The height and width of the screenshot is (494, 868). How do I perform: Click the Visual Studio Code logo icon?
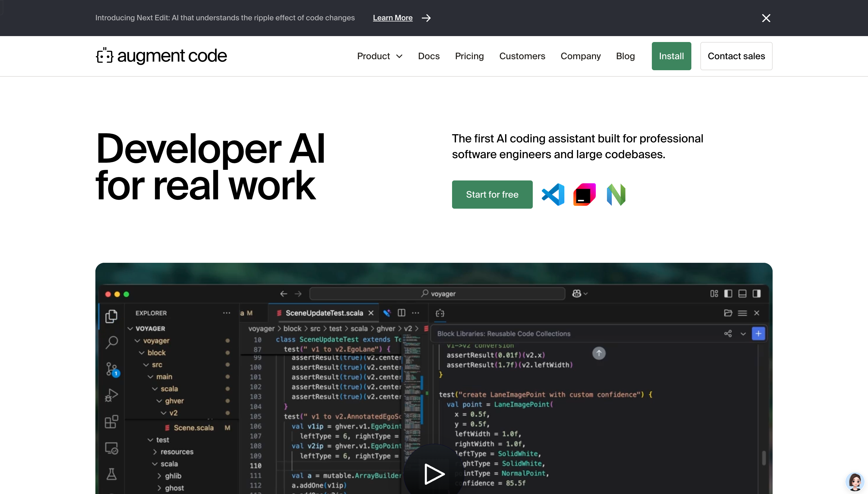tap(553, 194)
